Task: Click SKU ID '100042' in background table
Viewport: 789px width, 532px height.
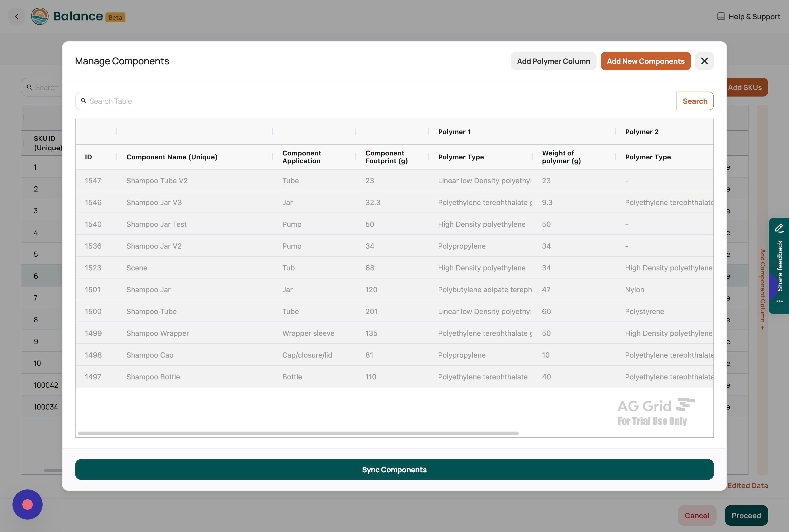Action: (x=46, y=385)
